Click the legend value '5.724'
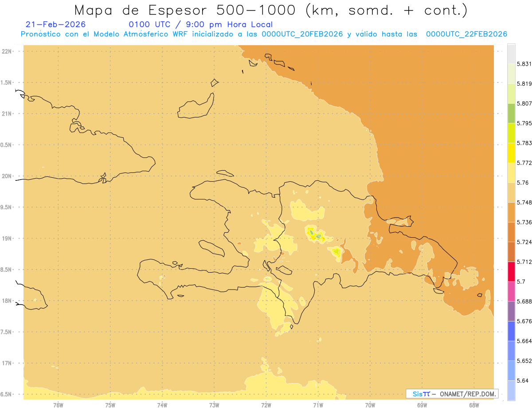 tap(524, 242)
